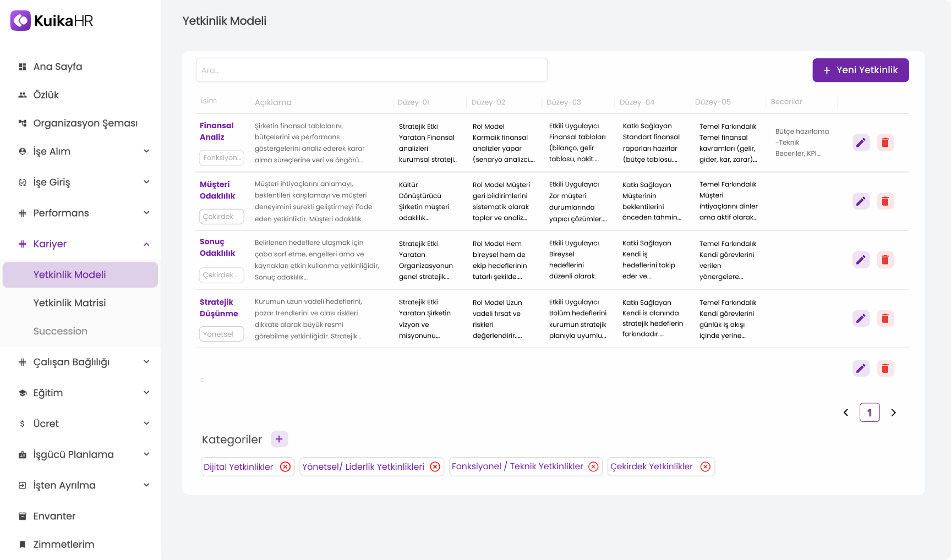Click the Yeni Yetkinlik button
This screenshot has height=560, width=951.
pyautogui.click(x=860, y=70)
